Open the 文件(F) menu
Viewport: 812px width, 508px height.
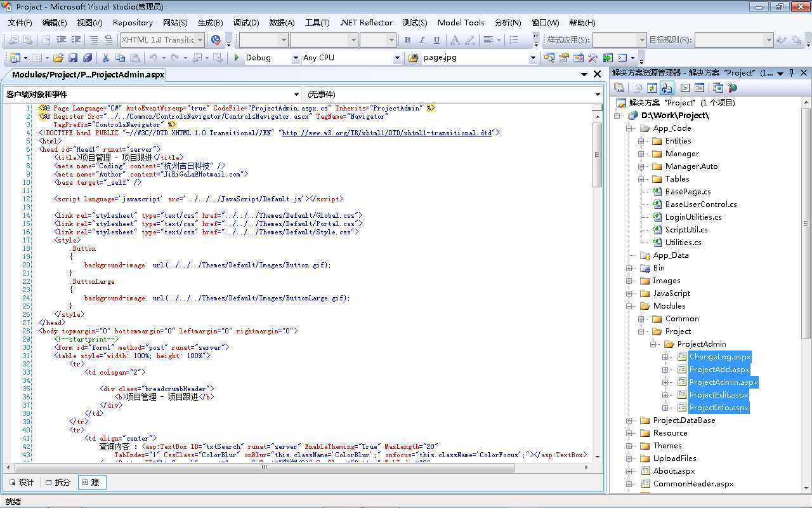point(20,22)
